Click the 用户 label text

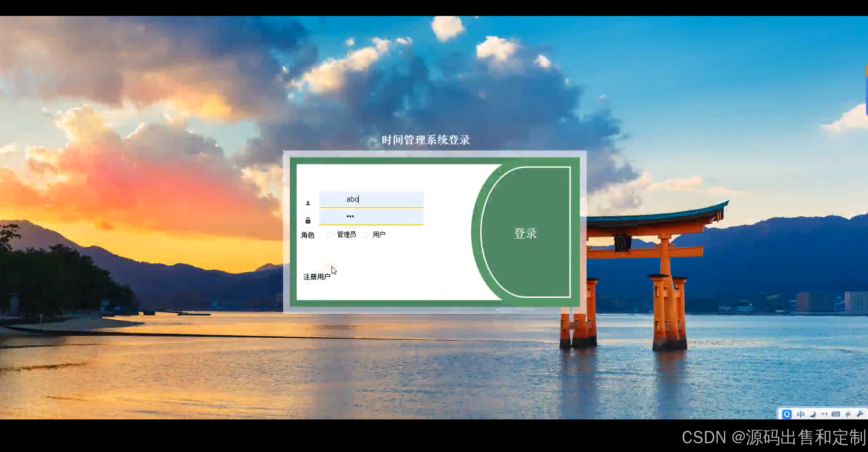coord(379,234)
